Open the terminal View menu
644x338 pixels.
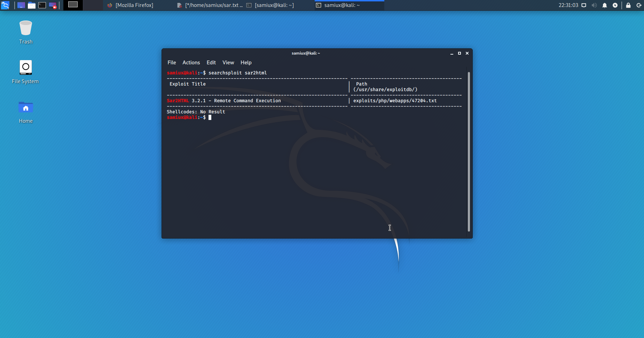pyautogui.click(x=228, y=63)
